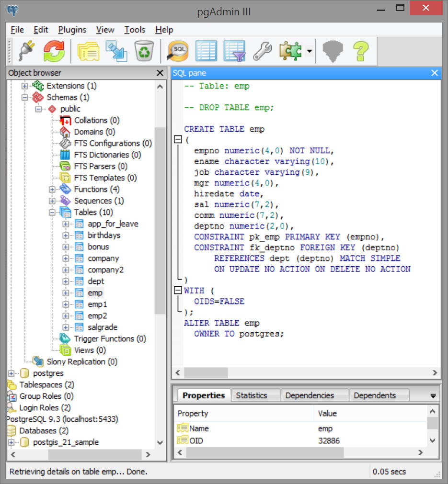The height and width of the screenshot is (484, 448).
Task: Switch to the Statistics tab
Action: tap(251, 395)
